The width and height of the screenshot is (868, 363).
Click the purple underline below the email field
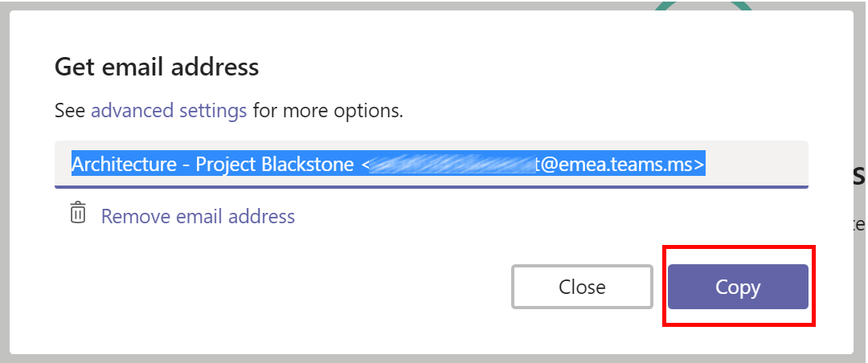click(432, 187)
